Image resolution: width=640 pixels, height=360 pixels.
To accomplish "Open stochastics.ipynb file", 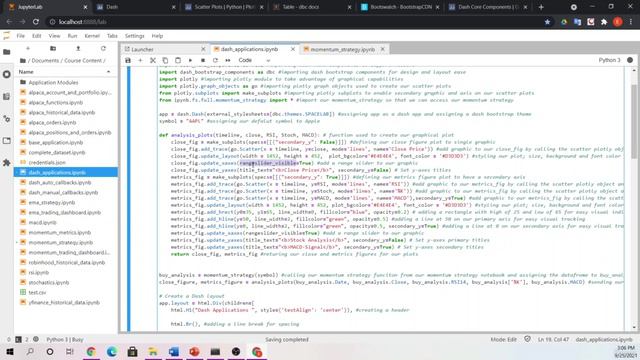I will coord(49,282).
